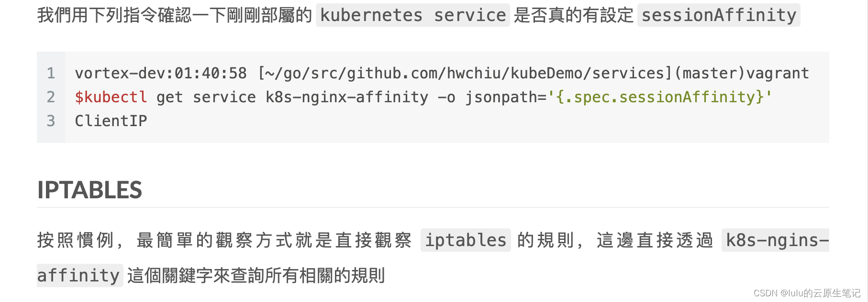Click the inline code 'affinity'
Screen dimensions: 868x302
79,275
